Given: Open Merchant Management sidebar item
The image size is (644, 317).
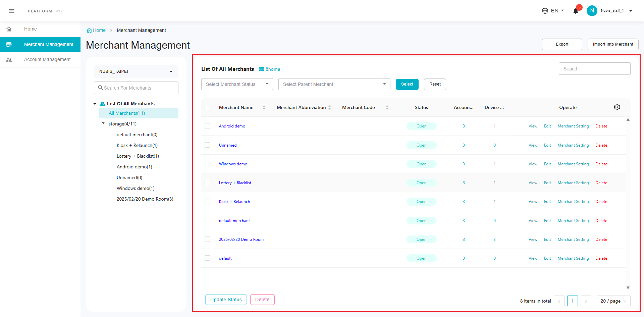Looking at the screenshot, I should 40,44.
